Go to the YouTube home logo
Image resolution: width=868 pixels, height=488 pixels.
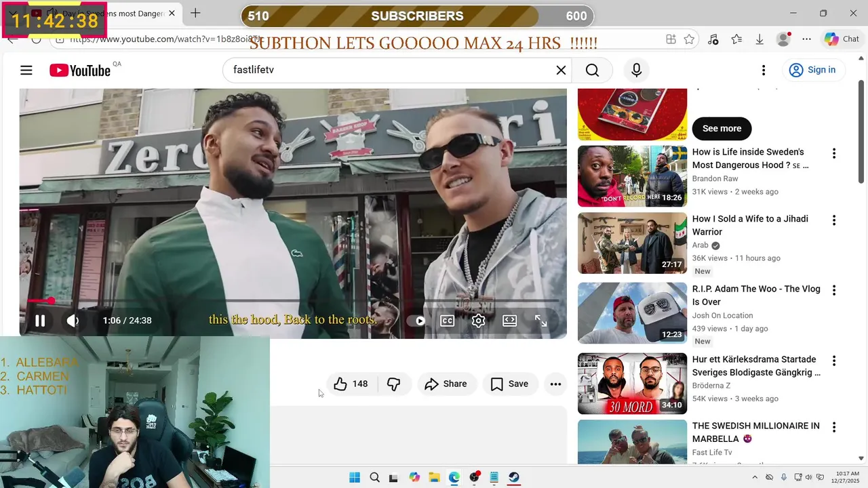(80, 70)
